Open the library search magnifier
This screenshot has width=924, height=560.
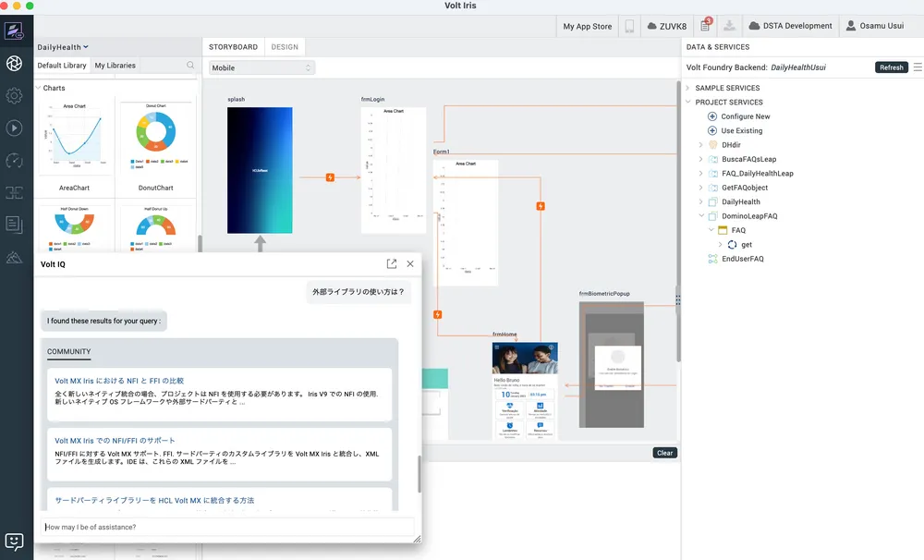point(190,66)
